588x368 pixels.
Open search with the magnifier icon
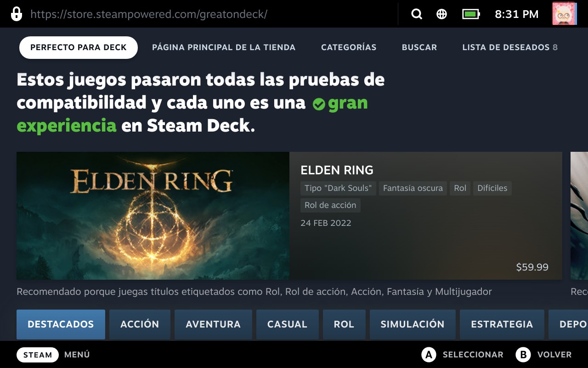pyautogui.click(x=417, y=14)
